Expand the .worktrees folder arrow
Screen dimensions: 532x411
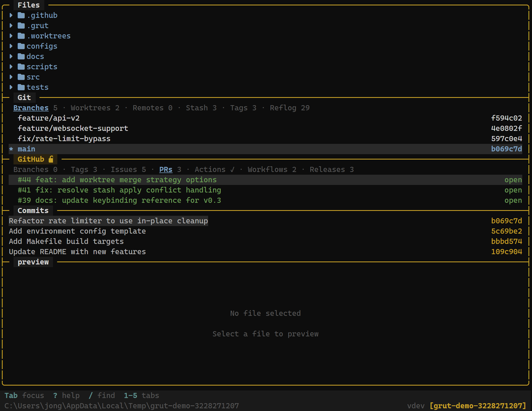[x=11, y=36]
